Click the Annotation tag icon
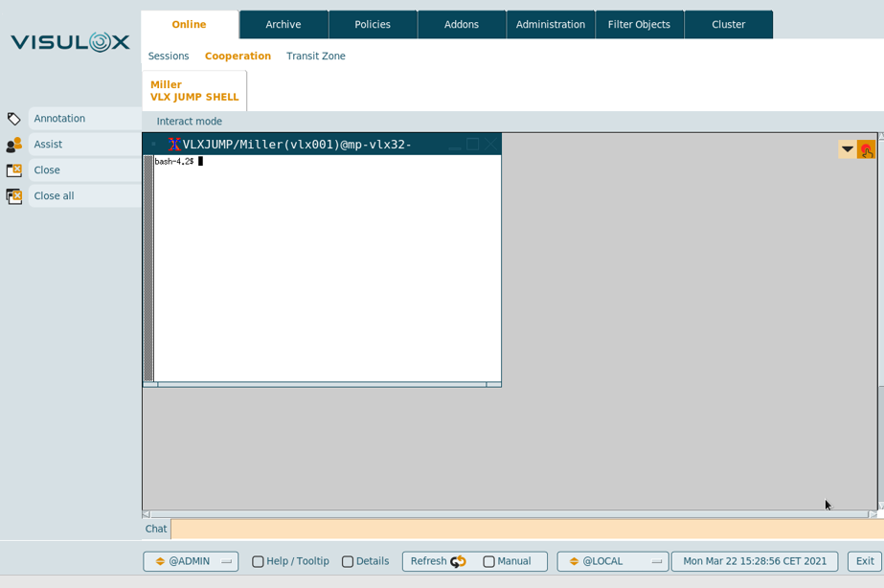 coord(13,119)
